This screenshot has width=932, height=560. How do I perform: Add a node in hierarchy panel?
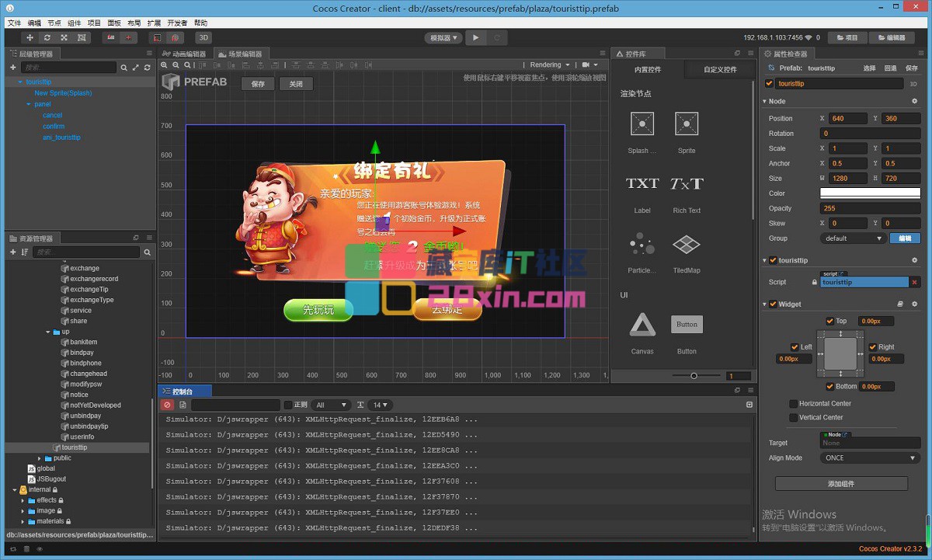(x=13, y=68)
